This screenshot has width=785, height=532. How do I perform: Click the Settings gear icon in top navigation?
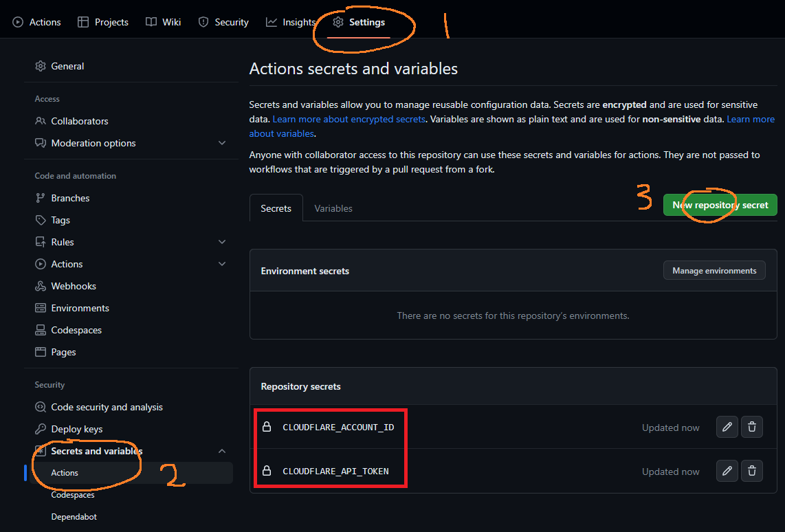point(338,21)
